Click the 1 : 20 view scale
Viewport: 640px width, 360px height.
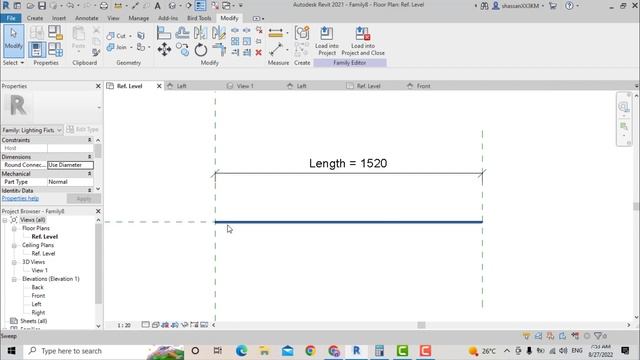click(124, 325)
